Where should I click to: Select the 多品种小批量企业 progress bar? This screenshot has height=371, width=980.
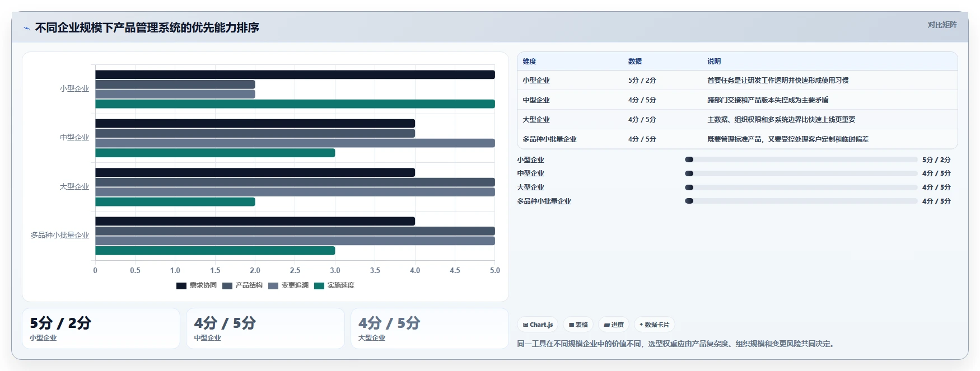801,201
